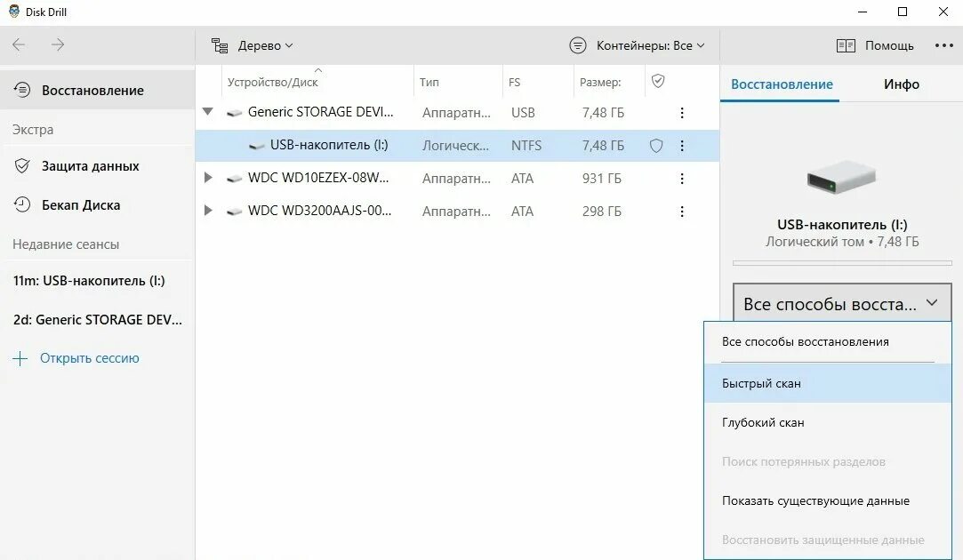
Task: Switch to the Восстановление tab in right panel
Action: pos(782,84)
